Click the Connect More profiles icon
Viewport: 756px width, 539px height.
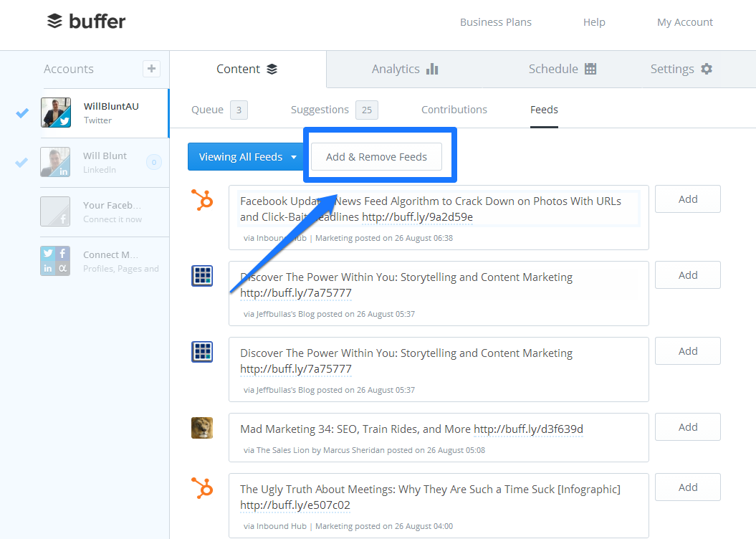(55, 261)
